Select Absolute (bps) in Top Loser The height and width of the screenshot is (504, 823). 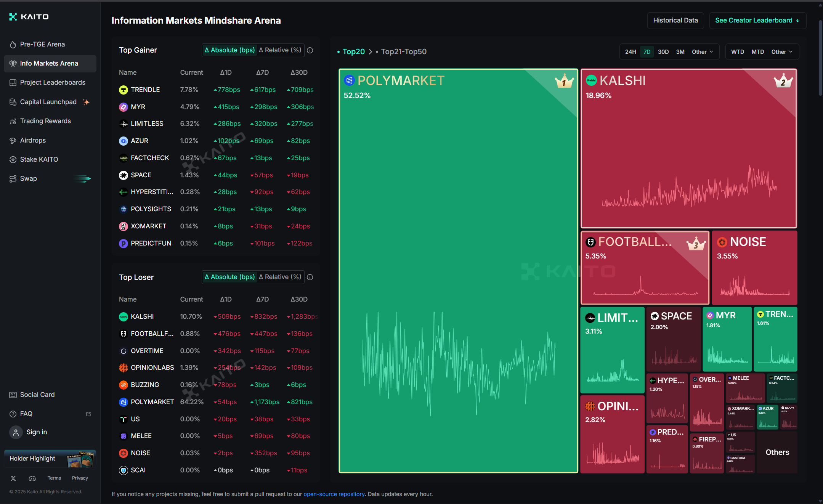tap(229, 277)
